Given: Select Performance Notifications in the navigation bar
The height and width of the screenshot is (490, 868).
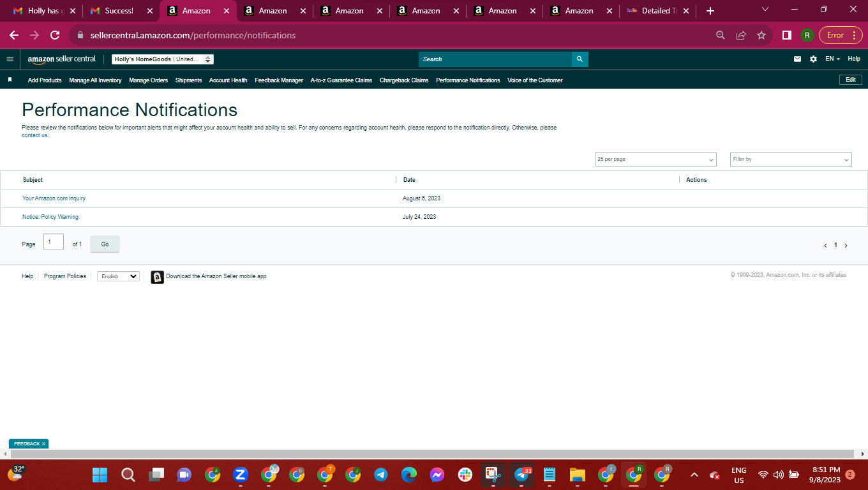Looking at the screenshot, I should 468,80.
